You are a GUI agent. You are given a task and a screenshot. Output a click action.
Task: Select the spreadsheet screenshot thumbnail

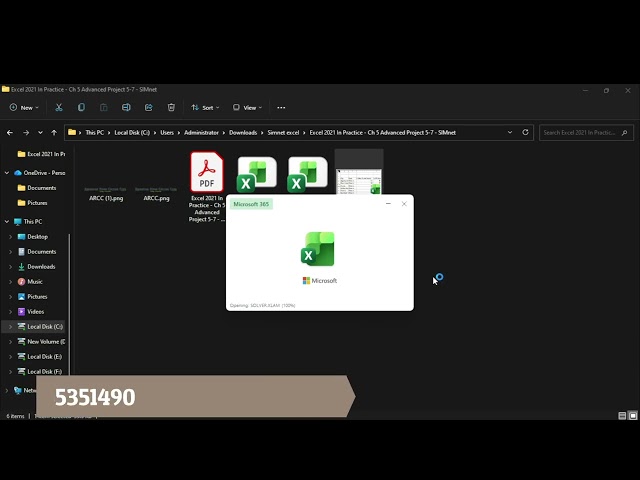(x=359, y=181)
